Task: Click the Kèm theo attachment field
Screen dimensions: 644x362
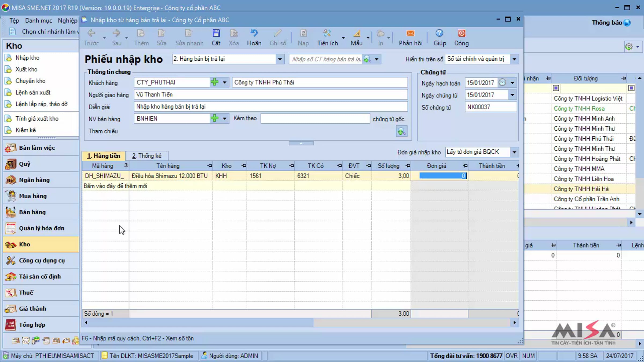Action: coord(315,118)
